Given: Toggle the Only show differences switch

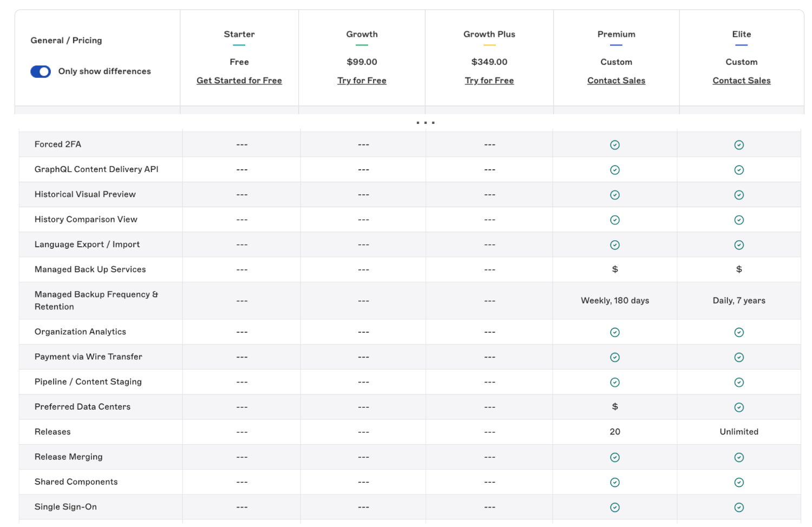Looking at the screenshot, I should click(x=41, y=71).
